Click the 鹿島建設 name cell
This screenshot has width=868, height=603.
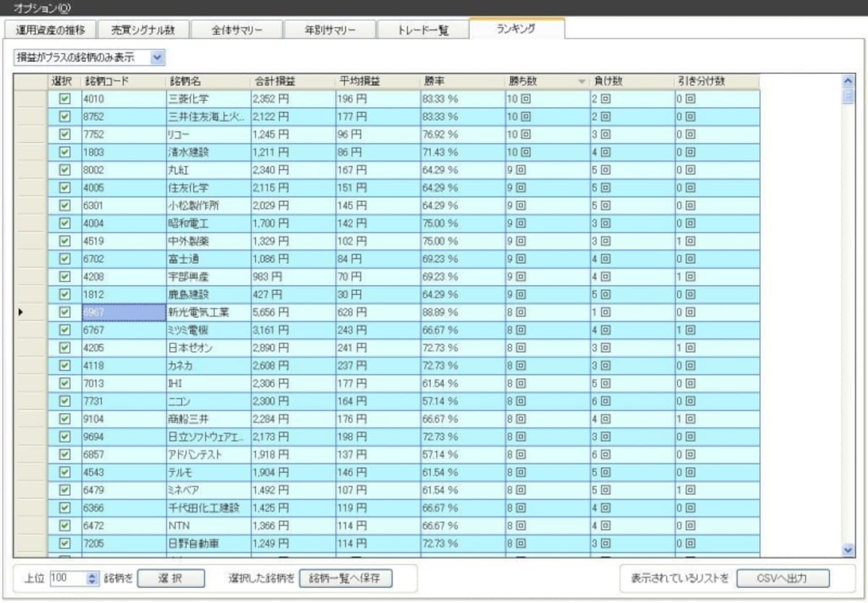208,294
